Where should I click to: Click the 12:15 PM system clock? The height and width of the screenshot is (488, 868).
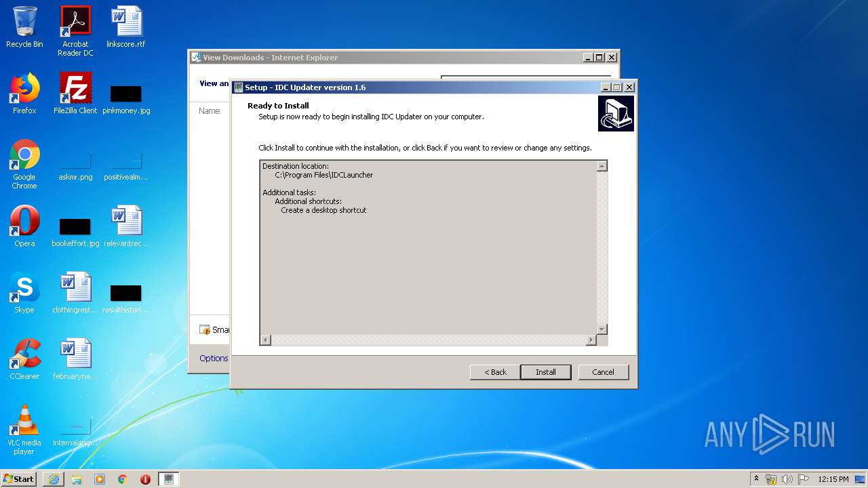[833, 479]
